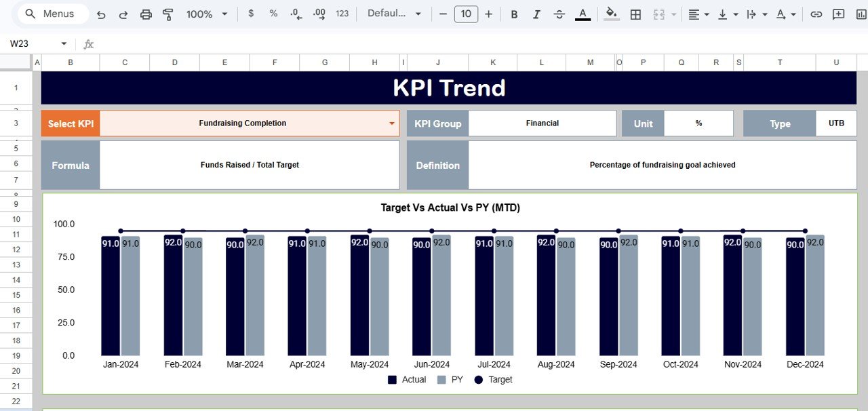This screenshot has height=411, width=868.
Task: Select Funds Raised / Total Target cell
Action: (250, 165)
